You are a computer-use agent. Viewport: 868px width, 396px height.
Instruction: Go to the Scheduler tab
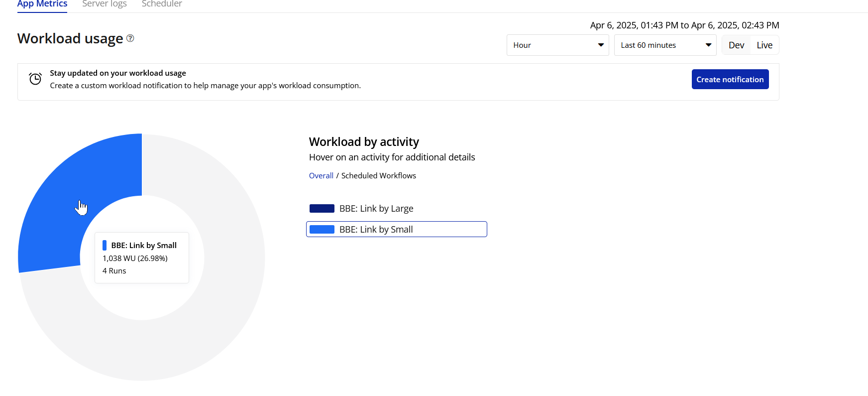(162, 4)
